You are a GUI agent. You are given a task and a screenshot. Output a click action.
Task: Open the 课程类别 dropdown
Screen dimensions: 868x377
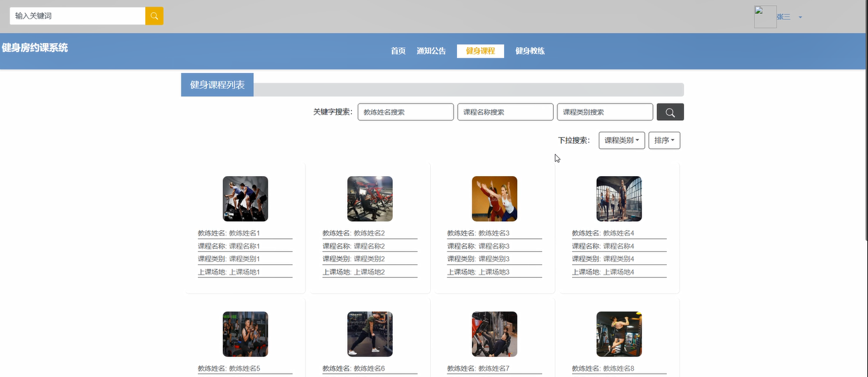(622, 141)
